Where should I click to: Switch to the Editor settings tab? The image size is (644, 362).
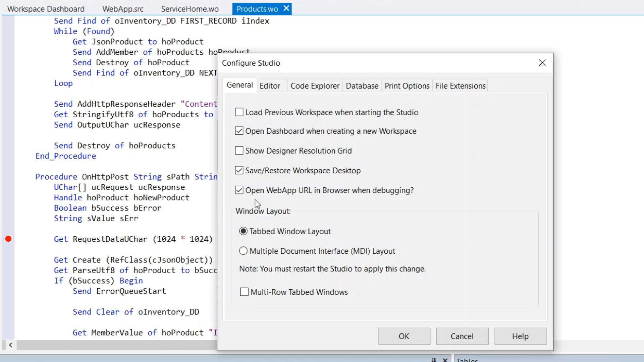coord(270,86)
